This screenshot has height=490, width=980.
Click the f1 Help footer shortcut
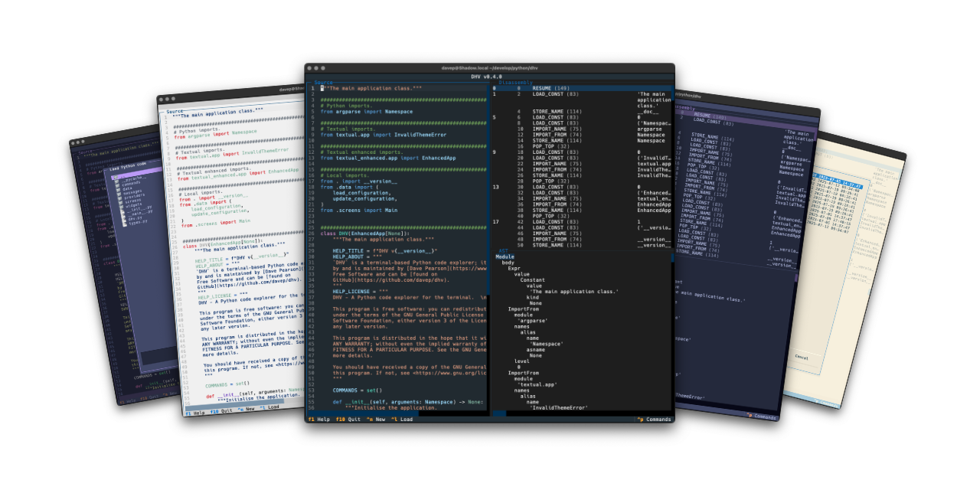point(318,419)
